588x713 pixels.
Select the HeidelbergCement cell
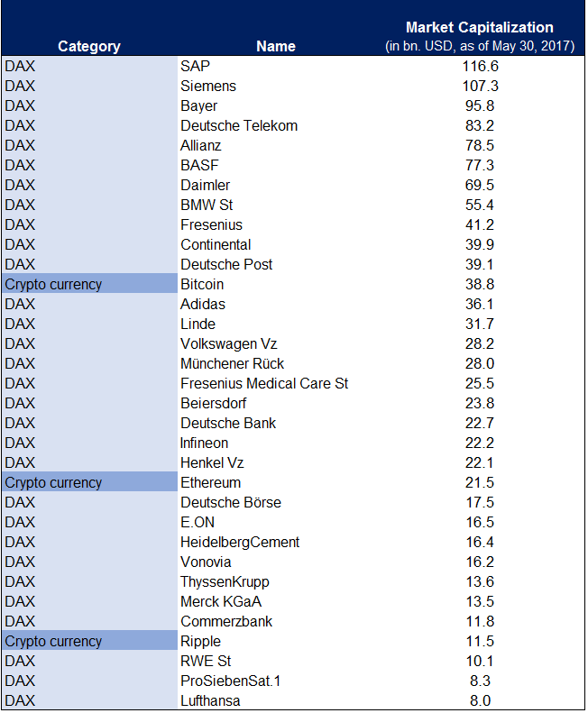[x=240, y=543]
